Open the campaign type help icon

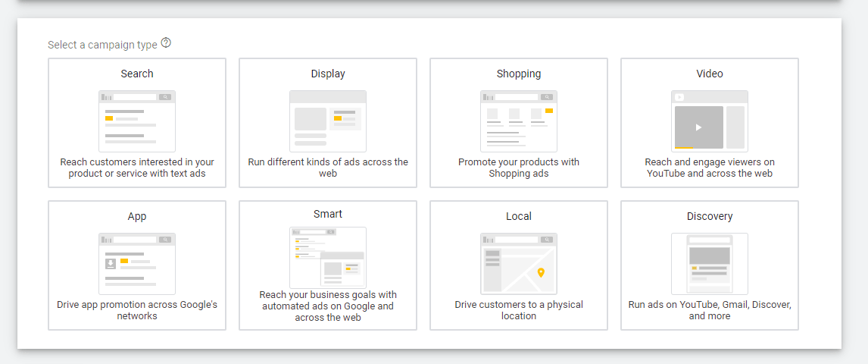(166, 42)
